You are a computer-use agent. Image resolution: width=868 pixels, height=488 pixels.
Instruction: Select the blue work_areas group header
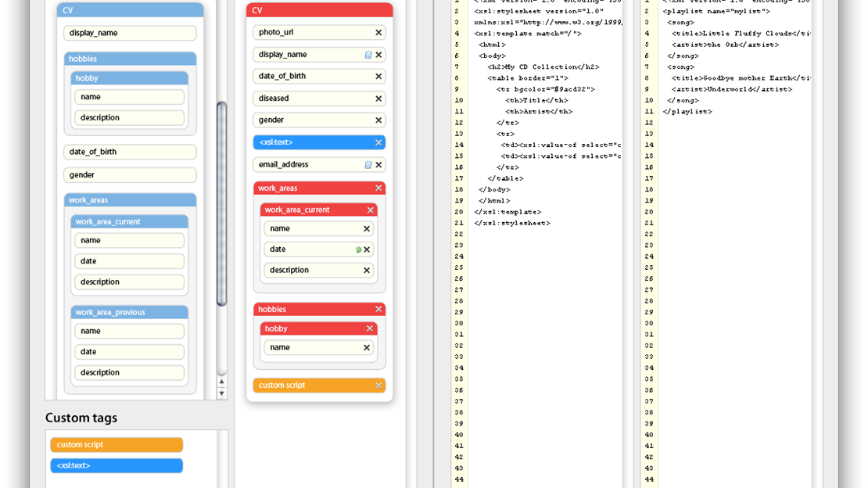(x=130, y=200)
